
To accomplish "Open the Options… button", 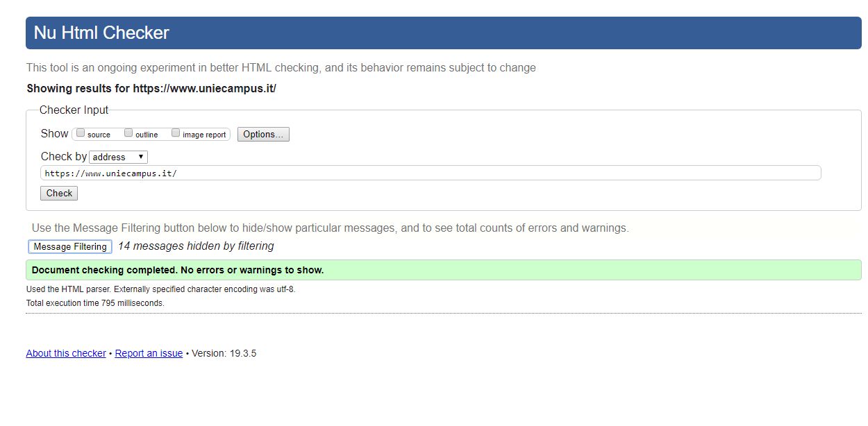I will pos(263,134).
